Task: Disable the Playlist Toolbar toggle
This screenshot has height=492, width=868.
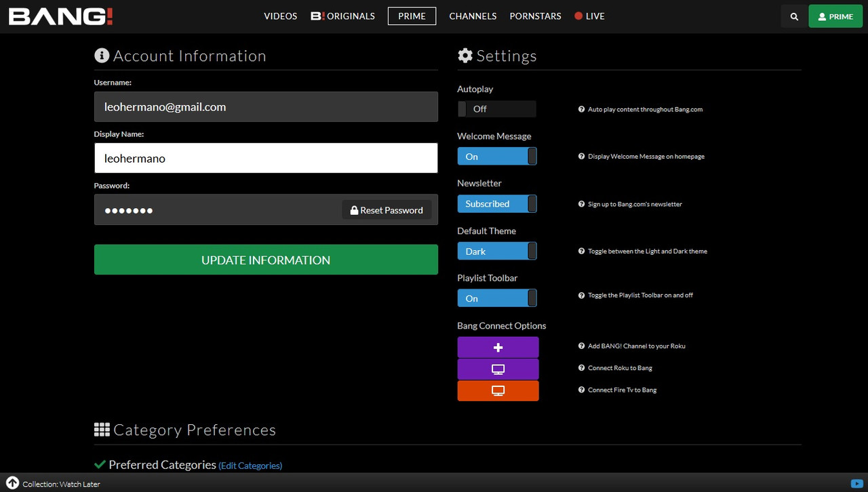Action: 496,298
